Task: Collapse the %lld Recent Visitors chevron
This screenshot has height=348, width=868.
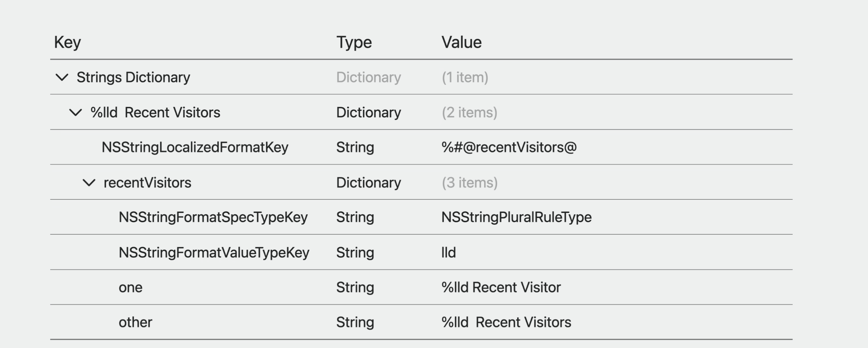Action: pyautogui.click(x=75, y=113)
